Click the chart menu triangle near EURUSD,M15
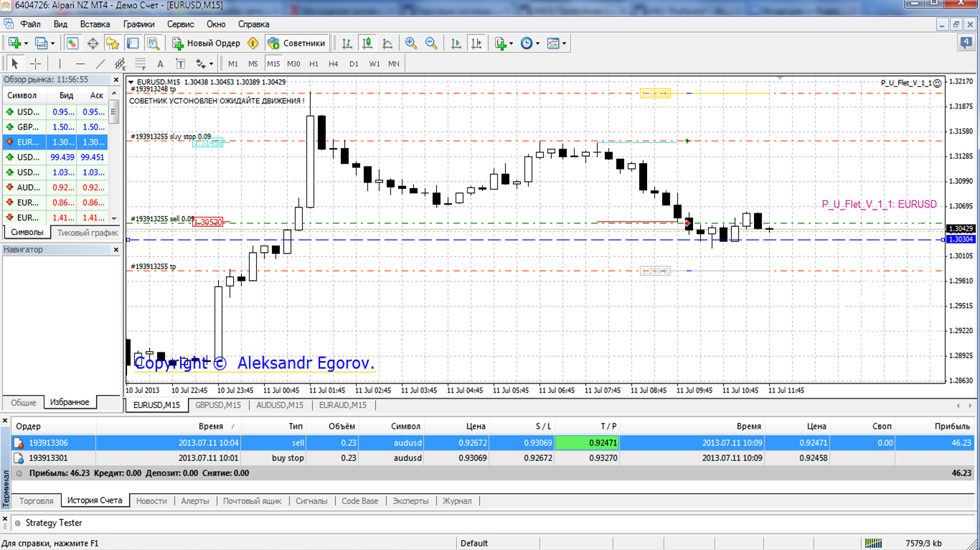980x550 pixels. pos(131,82)
